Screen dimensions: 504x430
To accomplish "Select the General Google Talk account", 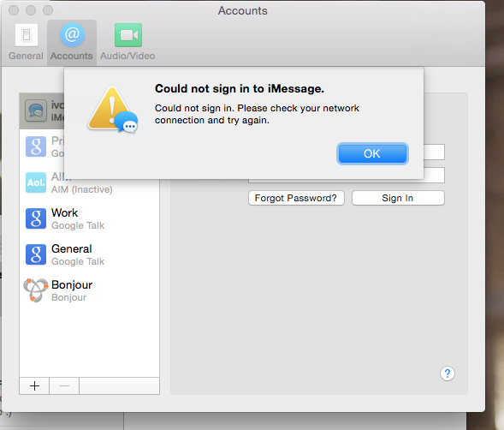I will click(89, 255).
